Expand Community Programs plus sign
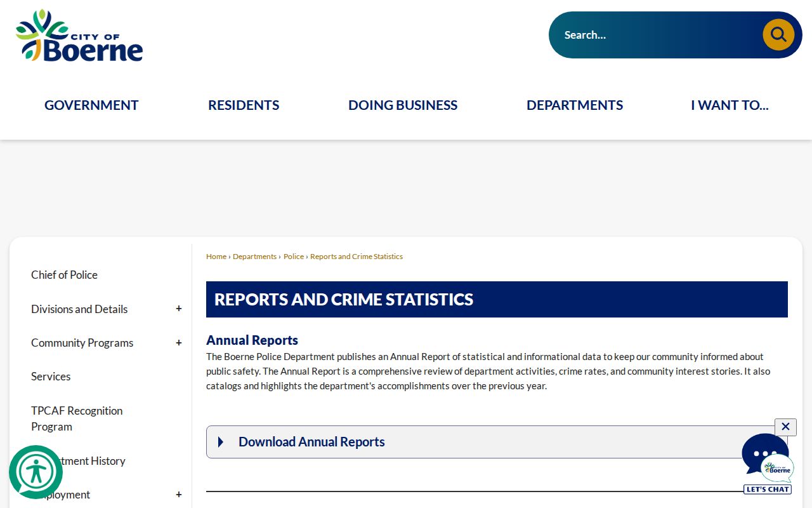This screenshot has width=812, height=508. point(179,343)
